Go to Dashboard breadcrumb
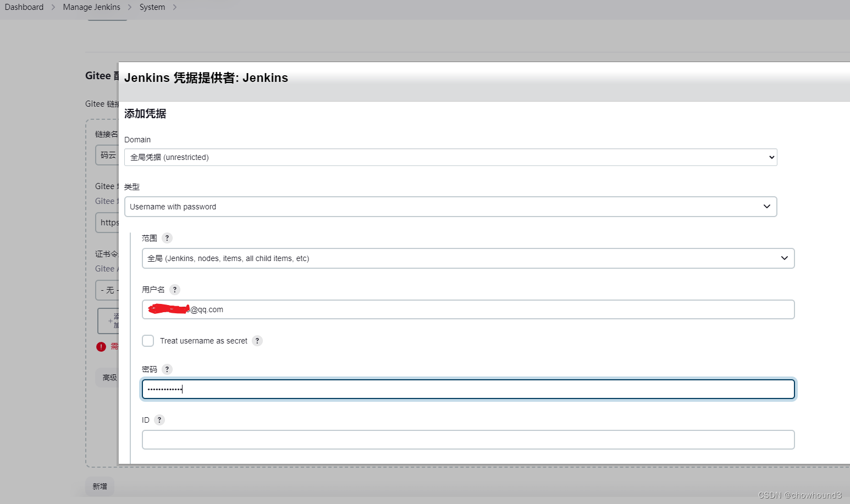Viewport: 850px width, 504px height. (24, 7)
